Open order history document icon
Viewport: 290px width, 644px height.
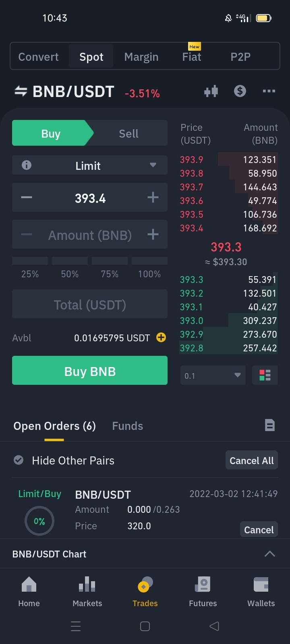270,425
